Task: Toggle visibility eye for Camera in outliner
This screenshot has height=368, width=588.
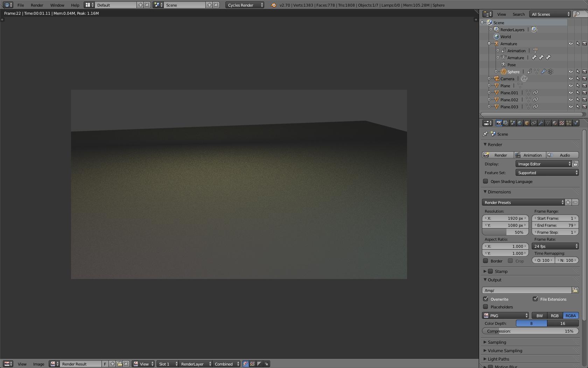Action: tap(570, 79)
